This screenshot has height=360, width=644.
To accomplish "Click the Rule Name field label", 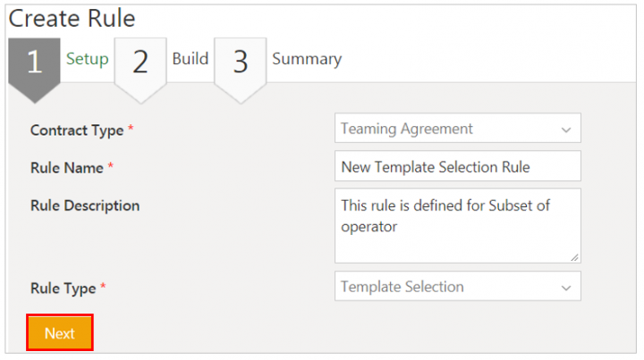I will click(x=67, y=167).
